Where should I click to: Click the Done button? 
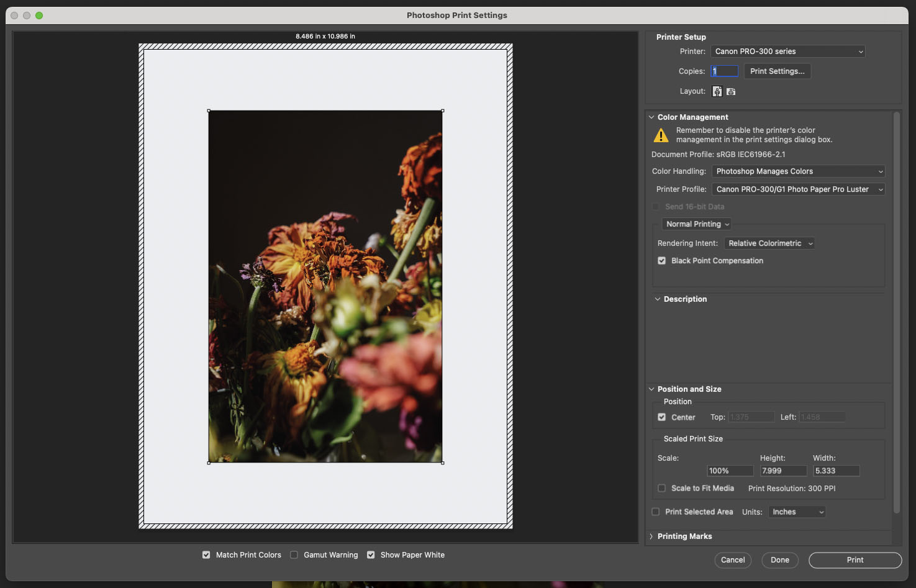point(780,560)
